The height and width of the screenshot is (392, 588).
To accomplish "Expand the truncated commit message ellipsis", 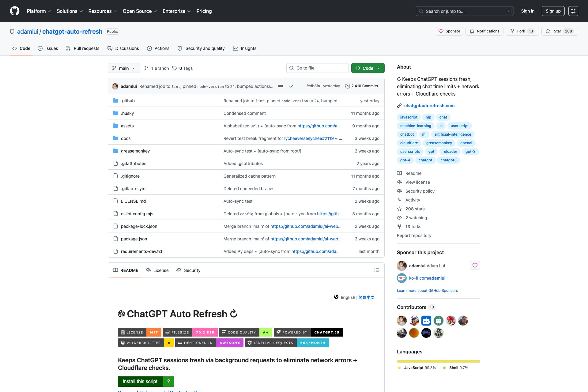I will 280,86.
